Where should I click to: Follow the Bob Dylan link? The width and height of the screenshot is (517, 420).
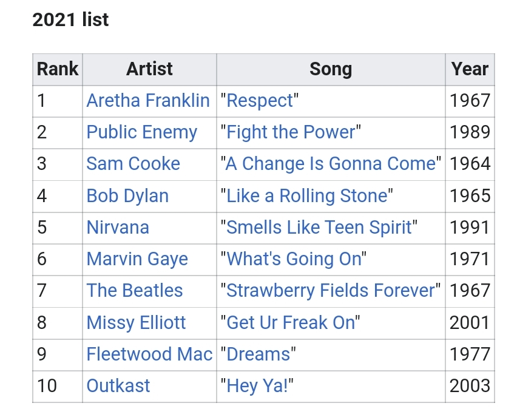(x=127, y=196)
